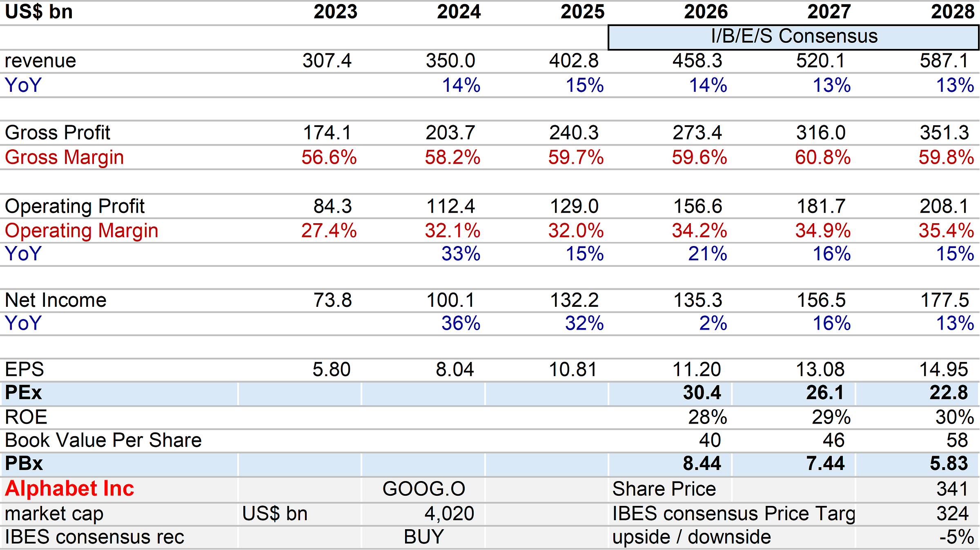Select the market cap value 4,020
Screen dimensions: 980x550
pyautogui.click(x=449, y=513)
